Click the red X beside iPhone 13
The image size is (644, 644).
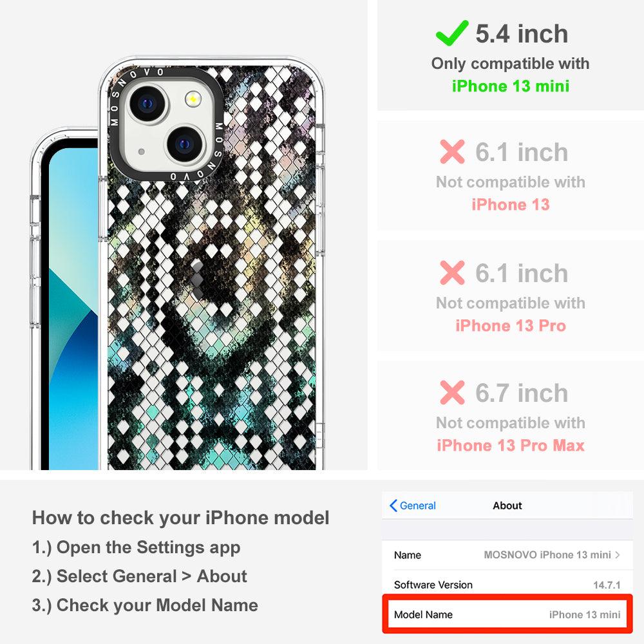pyautogui.click(x=452, y=151)
